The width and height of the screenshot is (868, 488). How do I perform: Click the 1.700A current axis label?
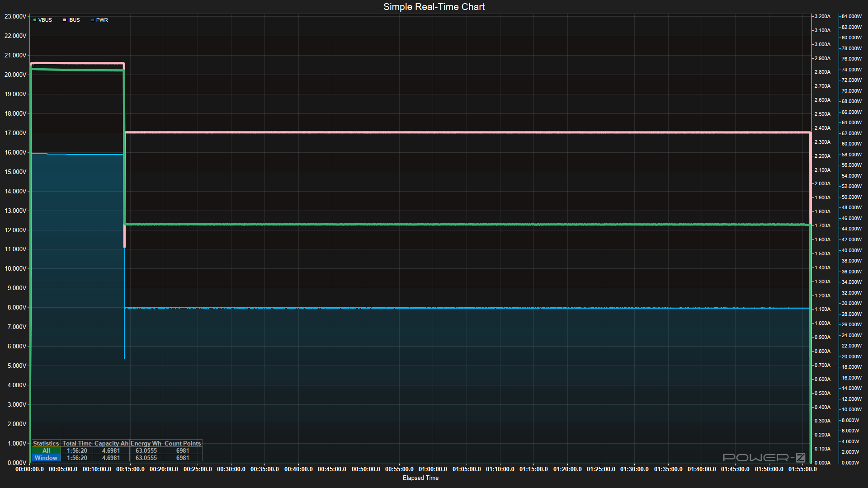click(822, 225)
